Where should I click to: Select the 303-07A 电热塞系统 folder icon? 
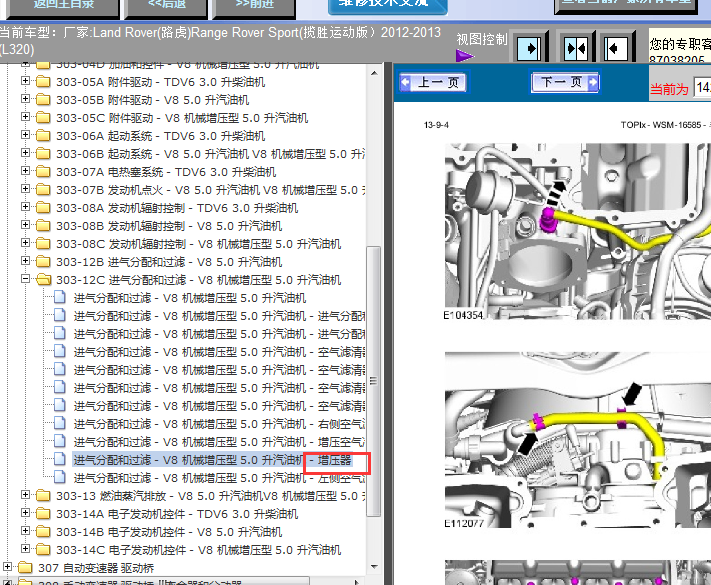43,172
